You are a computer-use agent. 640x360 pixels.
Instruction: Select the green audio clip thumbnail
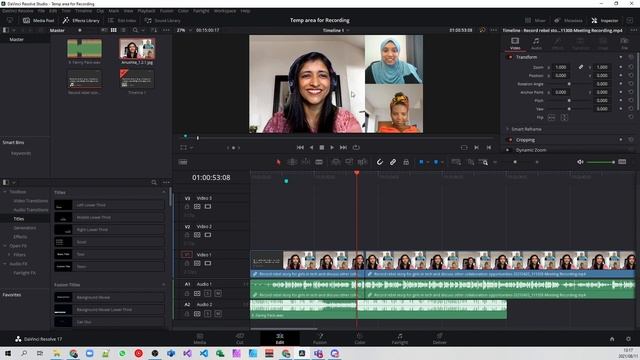(x=84, y=49)
